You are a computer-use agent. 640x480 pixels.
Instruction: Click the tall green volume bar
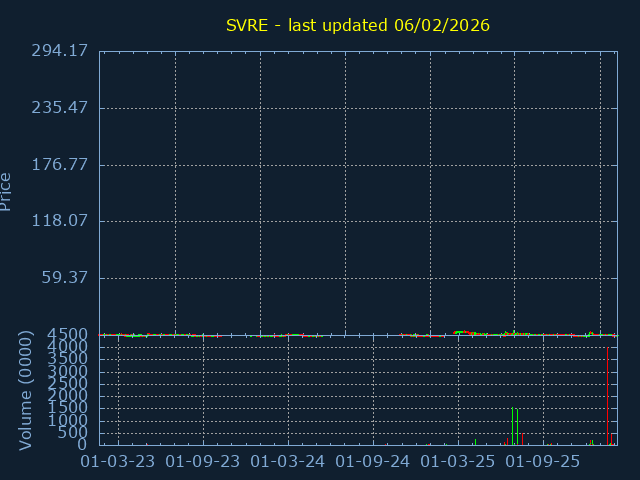[x=513, y=426]
